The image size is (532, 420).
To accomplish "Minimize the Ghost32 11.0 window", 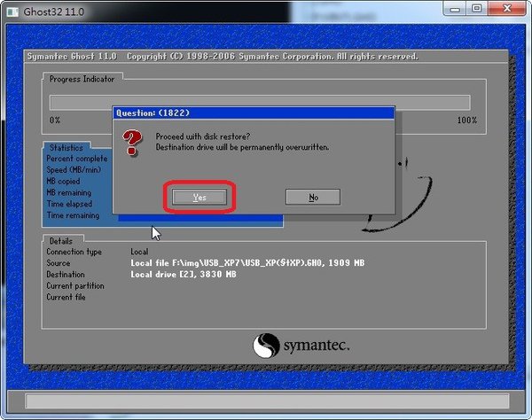I will (455, 9).
